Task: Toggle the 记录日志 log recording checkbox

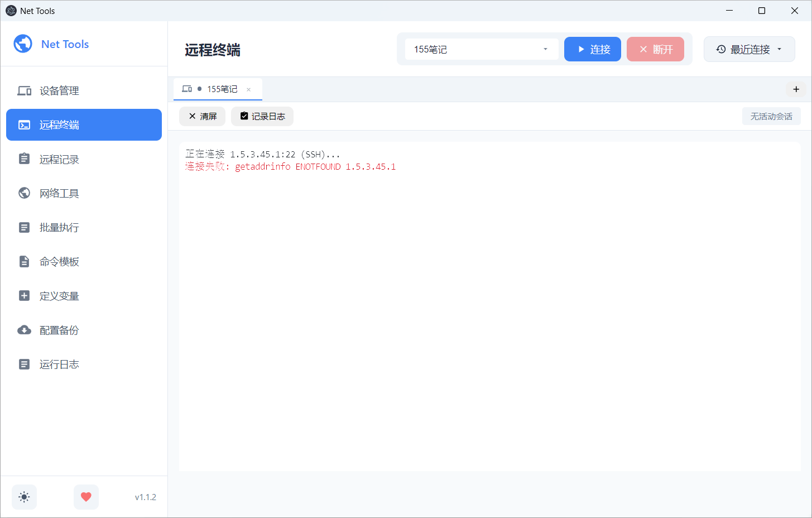Action: 244,116
